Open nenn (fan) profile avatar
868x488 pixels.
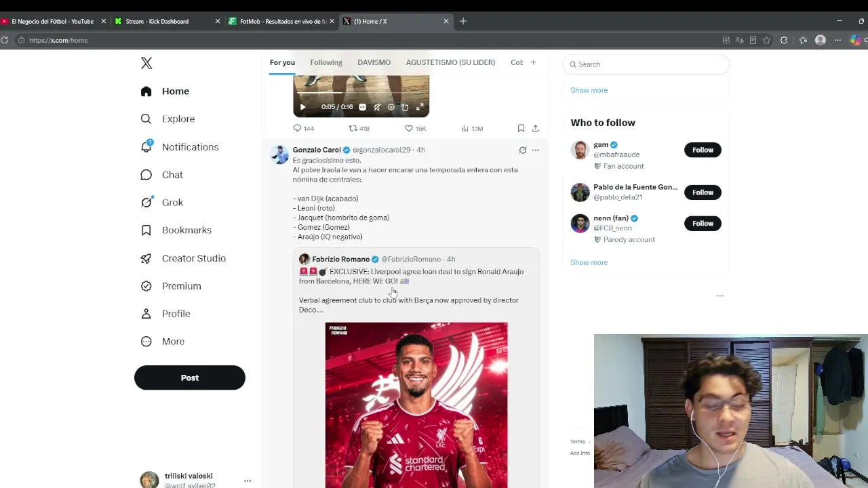580,223
